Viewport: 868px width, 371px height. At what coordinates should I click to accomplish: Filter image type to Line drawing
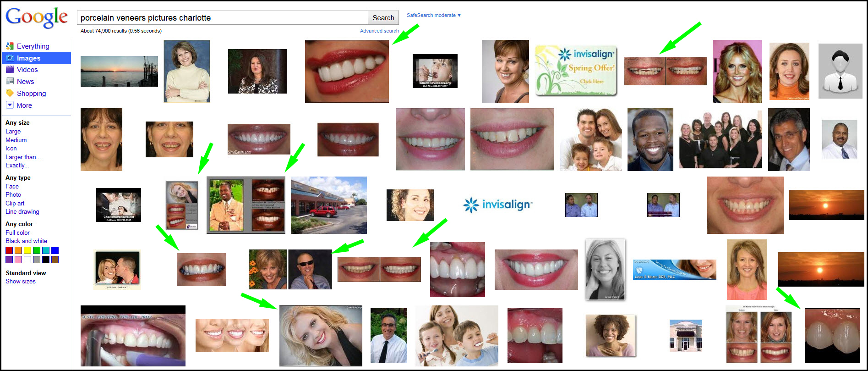pos(22,211)
